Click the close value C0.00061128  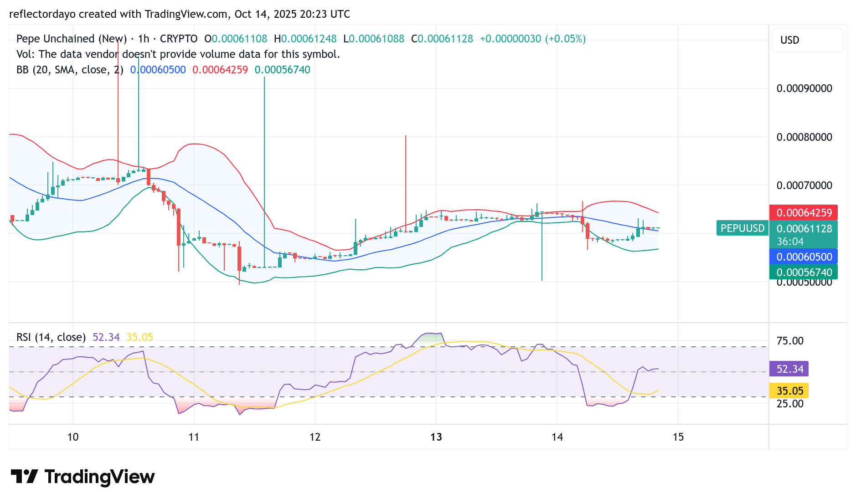pyautogui.click(x=442, y=39)
